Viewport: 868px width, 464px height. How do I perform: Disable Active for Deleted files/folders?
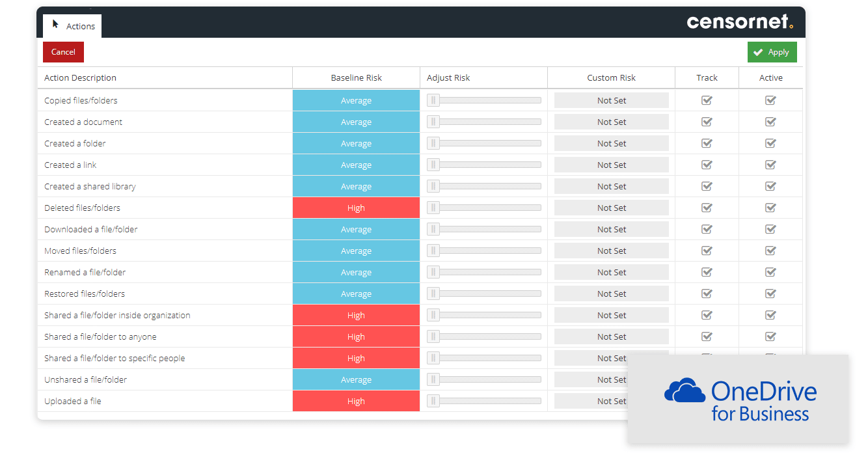[x=770, y=208]
